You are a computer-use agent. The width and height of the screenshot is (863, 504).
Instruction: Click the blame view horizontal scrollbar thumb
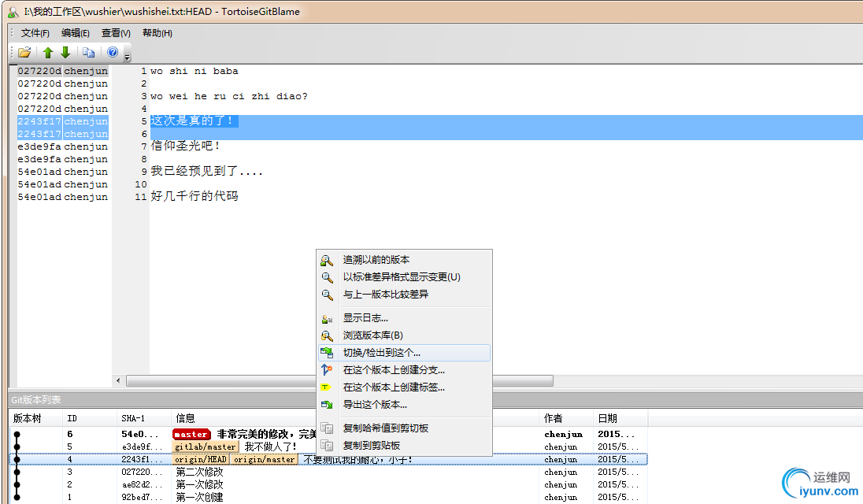click(339, 380)
